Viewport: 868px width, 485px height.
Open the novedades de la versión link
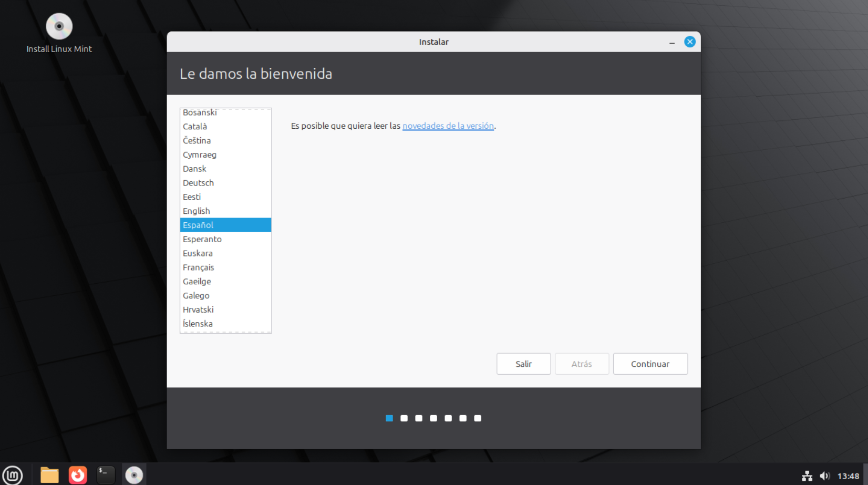tap(448, 126)
